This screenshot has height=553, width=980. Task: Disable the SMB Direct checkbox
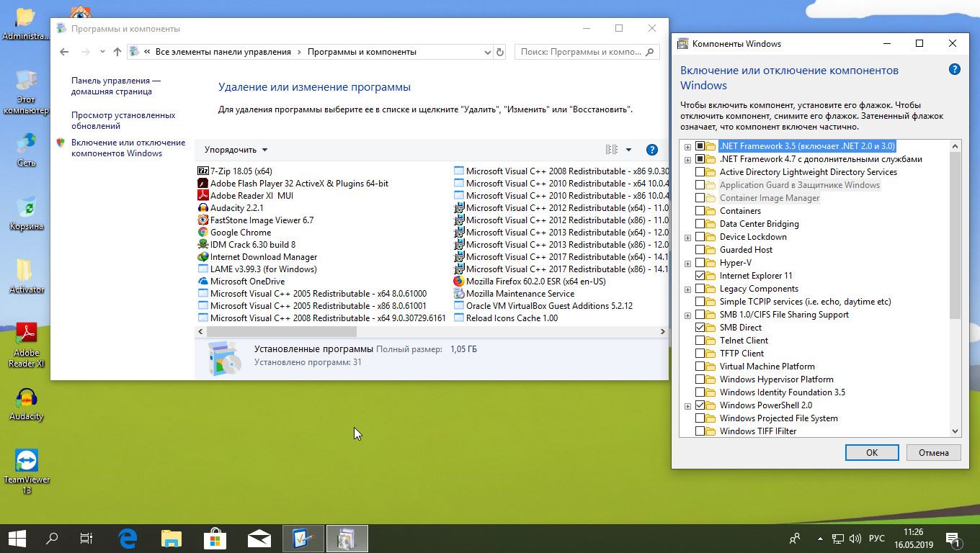[700, 328]
